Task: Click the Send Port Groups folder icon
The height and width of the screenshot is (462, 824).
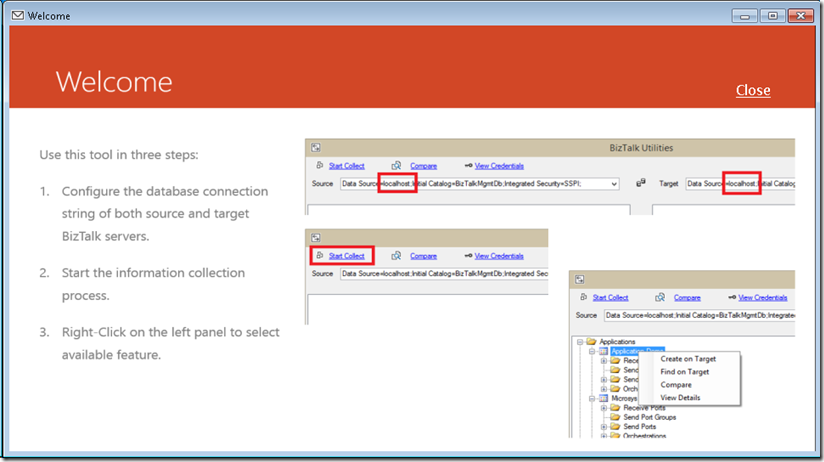Action: [615, 417]
